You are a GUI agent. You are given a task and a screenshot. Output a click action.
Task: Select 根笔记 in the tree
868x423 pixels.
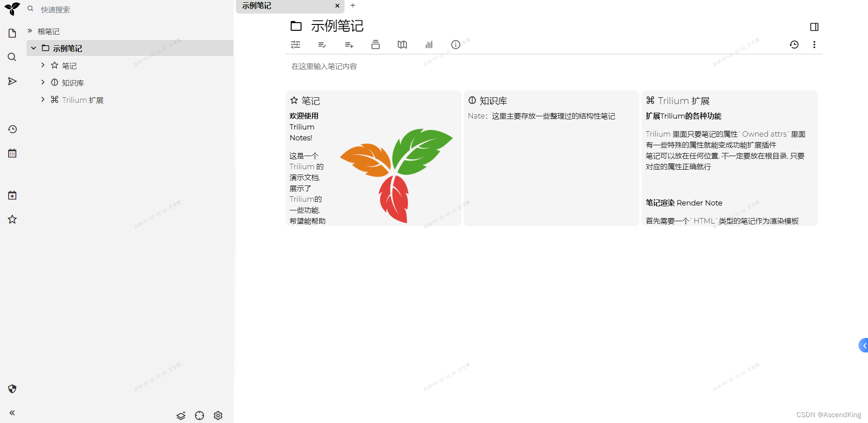point(48,31)
